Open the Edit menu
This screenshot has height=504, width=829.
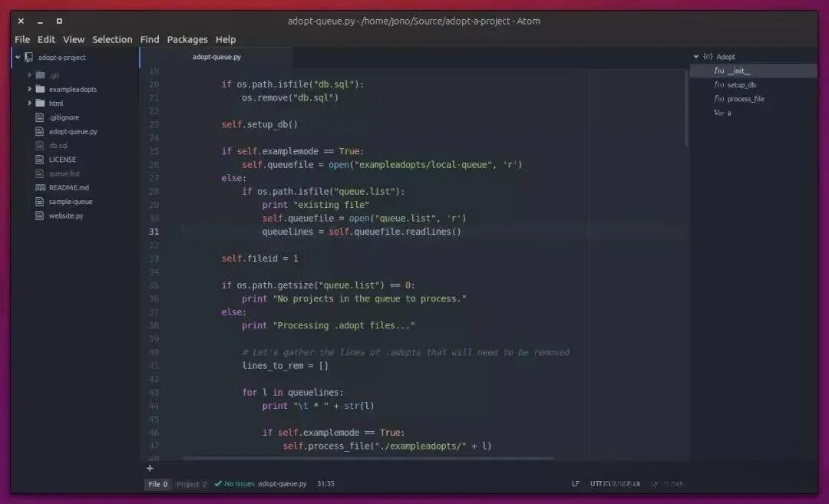(x=46, y=40)
